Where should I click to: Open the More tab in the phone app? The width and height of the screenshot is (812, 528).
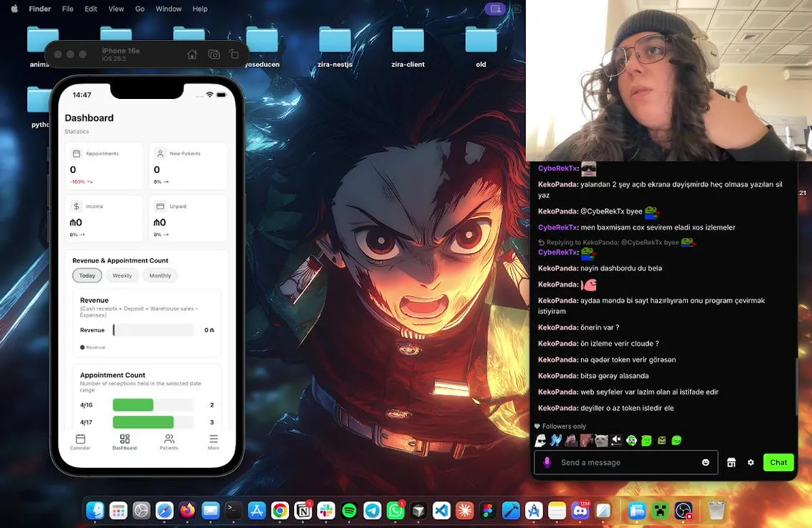click(x=213, y=441)
